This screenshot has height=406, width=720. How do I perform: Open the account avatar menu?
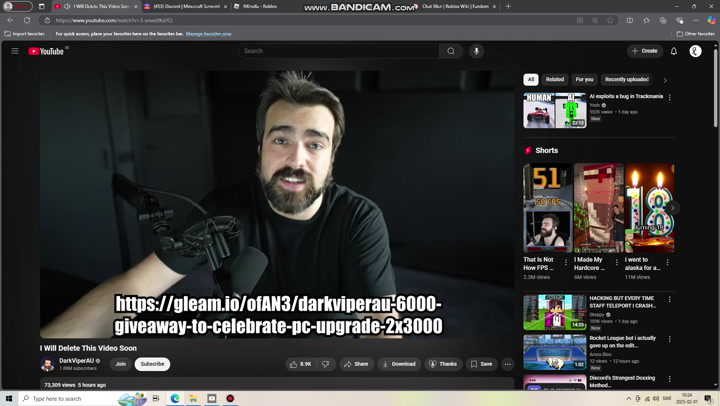click(695, 51)
